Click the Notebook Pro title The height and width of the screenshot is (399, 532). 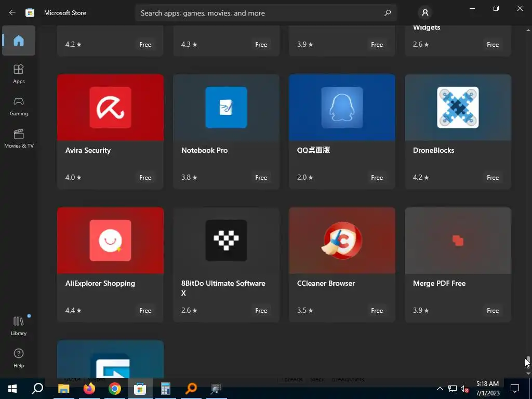coord(204,150)
